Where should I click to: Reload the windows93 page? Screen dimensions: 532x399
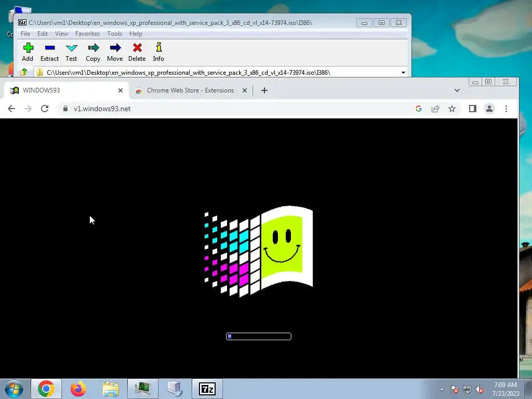tap(45, 109)
